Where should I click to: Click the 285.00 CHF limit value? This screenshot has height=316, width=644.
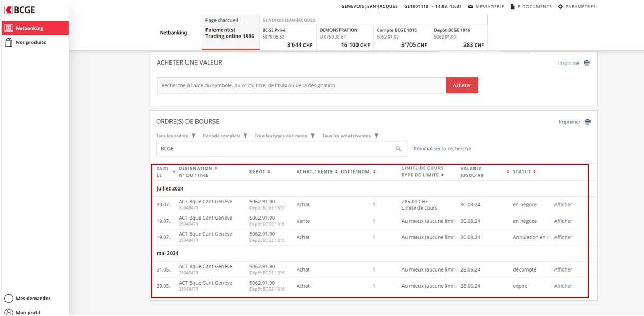[x=415, y=202]
